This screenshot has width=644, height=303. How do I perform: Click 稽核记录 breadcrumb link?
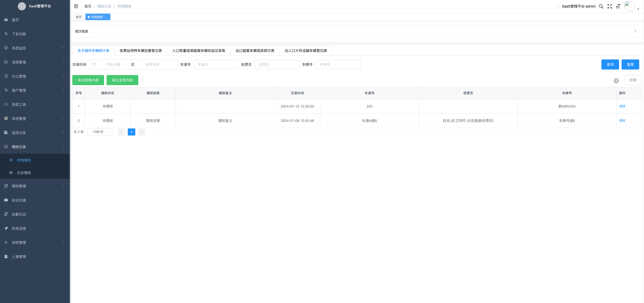(x=104, y=6)
